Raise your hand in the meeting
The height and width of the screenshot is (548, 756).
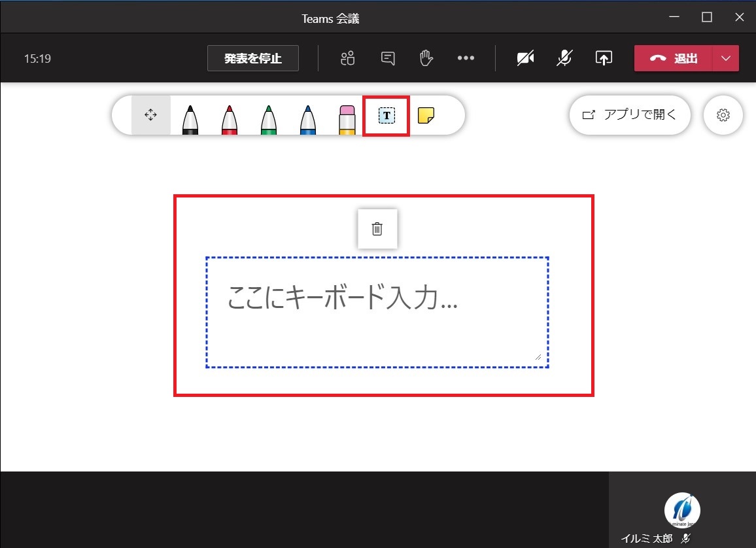point(426,58)
